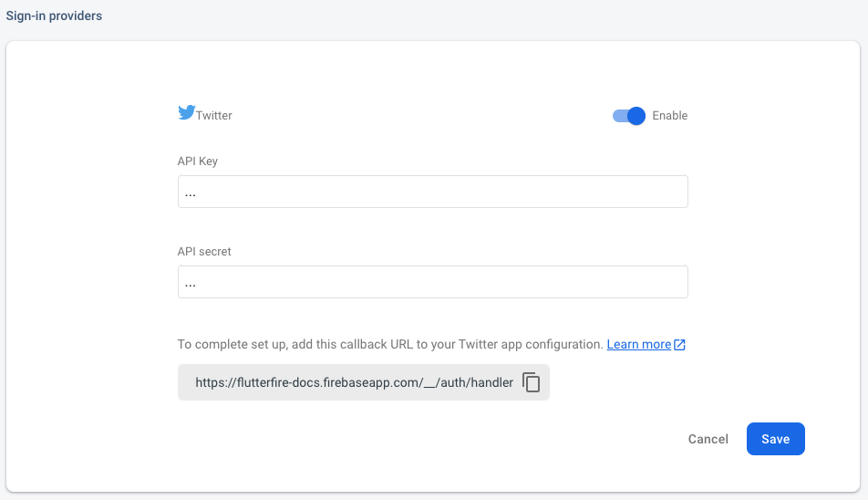Save the Twitter provider settings

click(775, 439)
